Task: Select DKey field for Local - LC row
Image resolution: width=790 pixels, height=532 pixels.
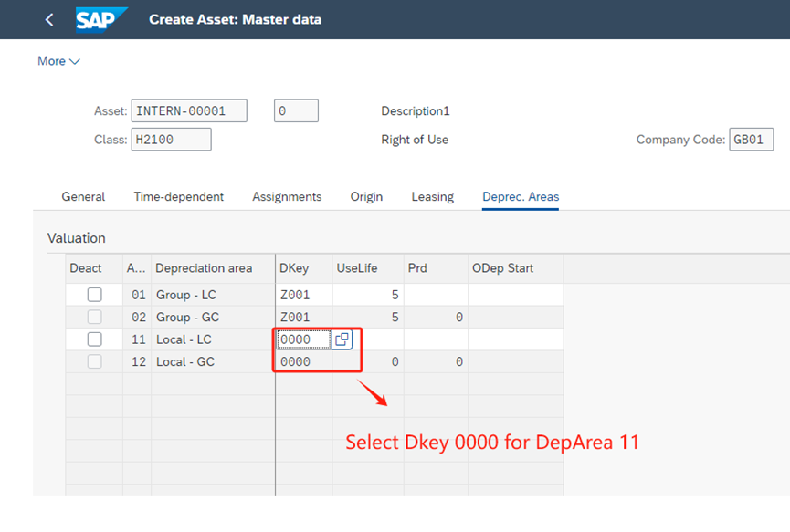Action: click(303, 339)
